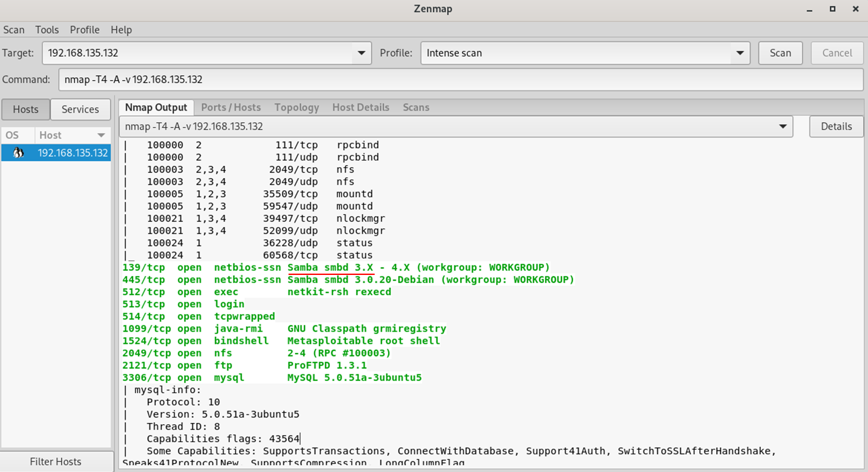Open the Tools menu

pyautogui.click(x=47, y=30)
